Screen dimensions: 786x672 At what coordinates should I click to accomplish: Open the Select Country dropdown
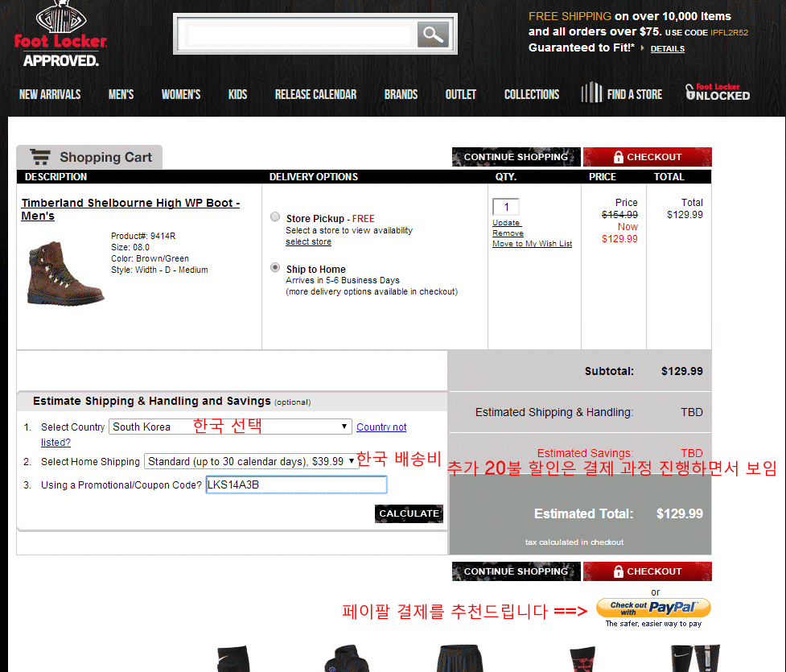(230, 427)
